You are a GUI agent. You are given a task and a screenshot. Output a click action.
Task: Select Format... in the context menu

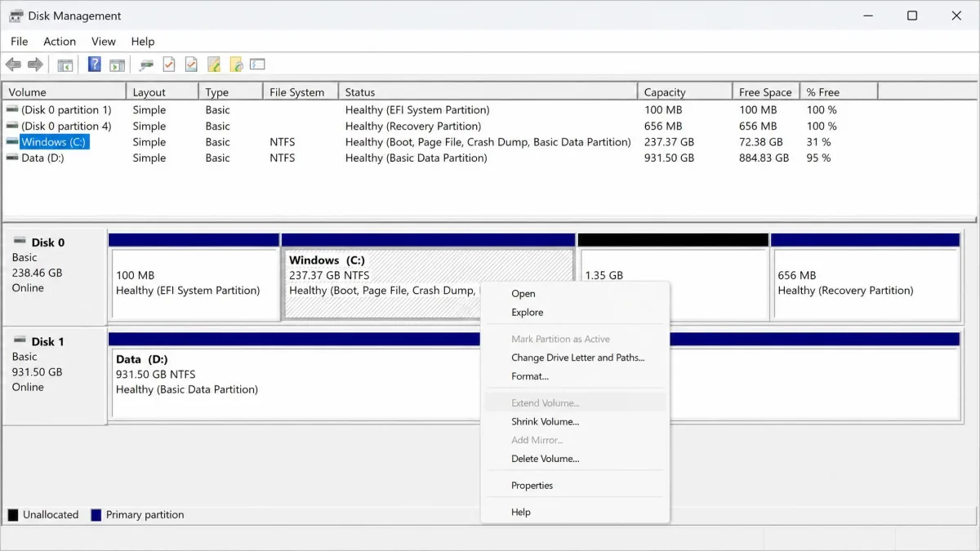575,376
